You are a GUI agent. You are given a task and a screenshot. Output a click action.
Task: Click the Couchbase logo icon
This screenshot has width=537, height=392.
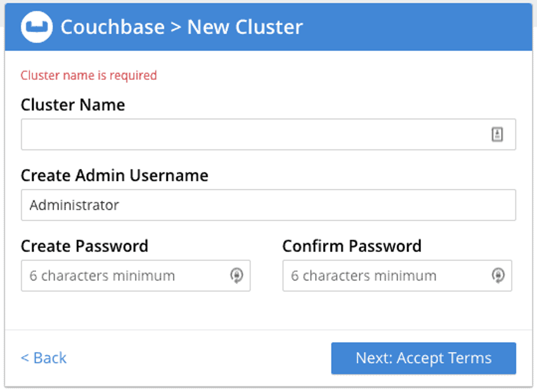tap(37, 27)
